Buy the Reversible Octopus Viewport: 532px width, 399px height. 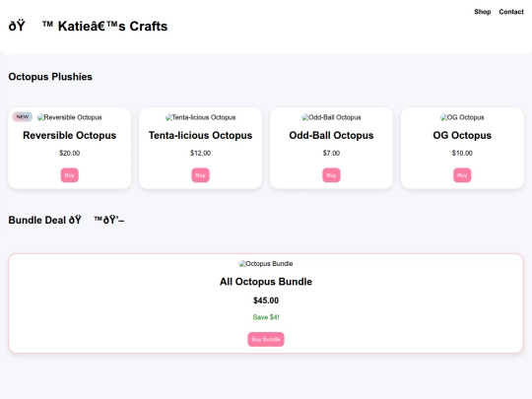coord(70,175)
